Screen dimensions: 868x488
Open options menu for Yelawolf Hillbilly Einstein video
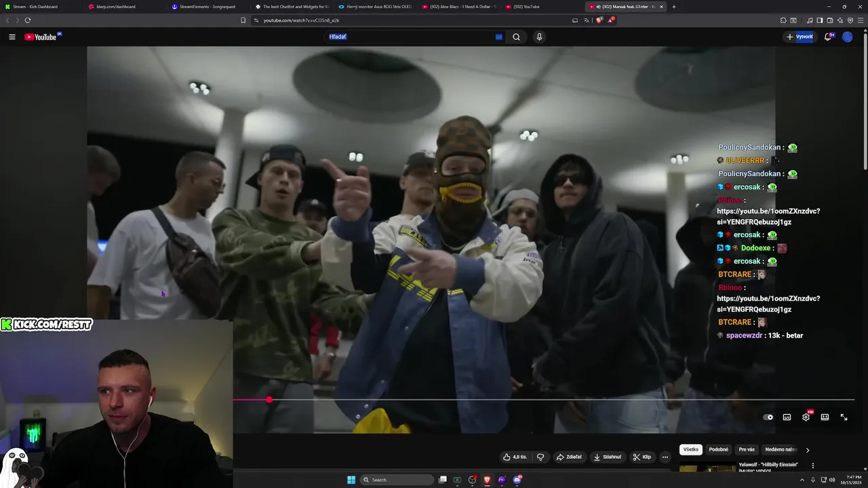tap(812, 466)
